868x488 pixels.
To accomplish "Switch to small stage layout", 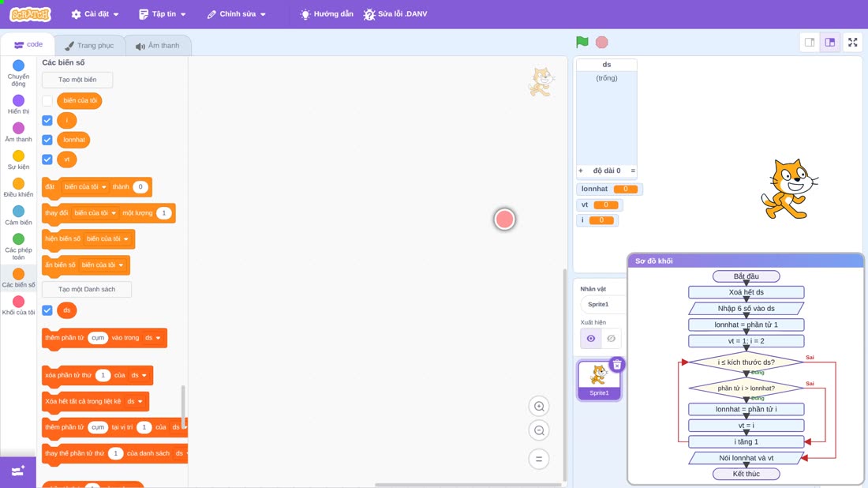I will (x=810, y=42).
